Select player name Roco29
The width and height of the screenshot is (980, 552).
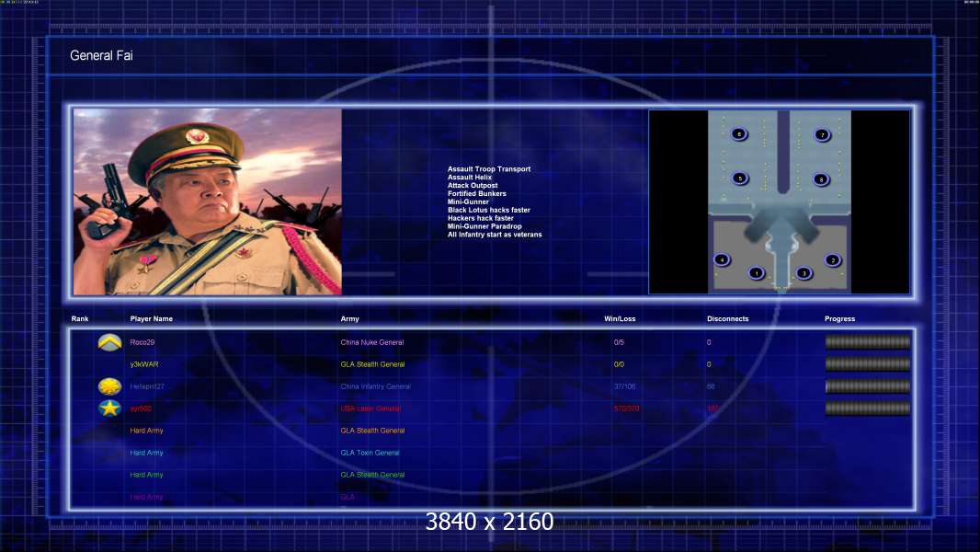pos(142,342)
